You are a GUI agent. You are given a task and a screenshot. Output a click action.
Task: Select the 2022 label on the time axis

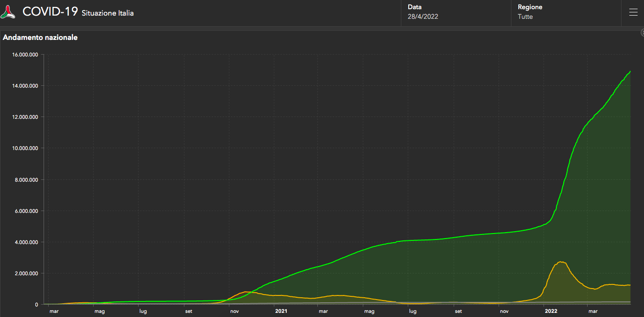(x=550, y=311)
